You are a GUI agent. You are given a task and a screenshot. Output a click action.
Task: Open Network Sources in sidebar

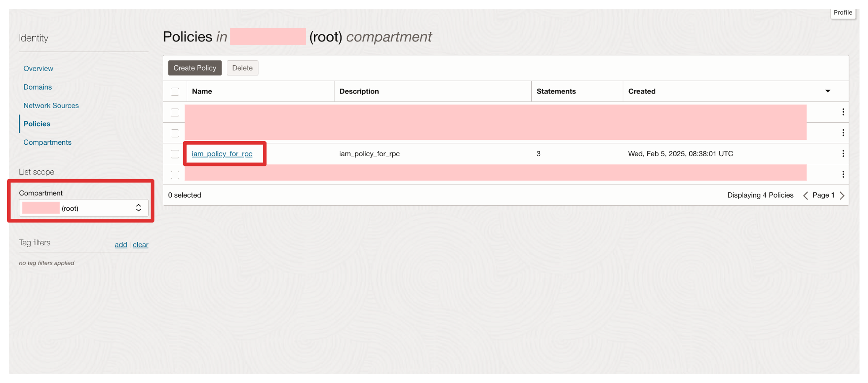click(51, 105)
